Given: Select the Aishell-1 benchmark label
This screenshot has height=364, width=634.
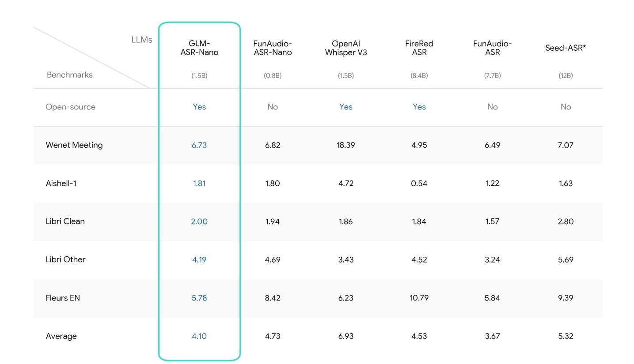Looking at the screenshot, I should [x=61, y=184].
